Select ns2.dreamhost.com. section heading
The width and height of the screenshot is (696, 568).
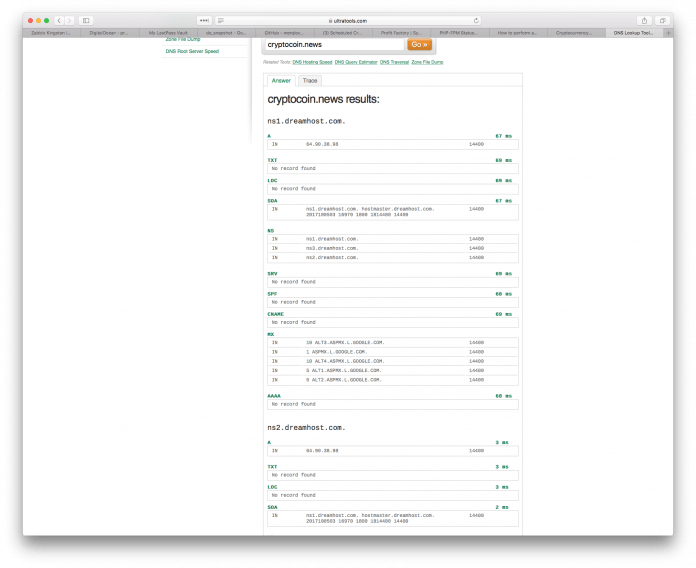pos(306,428)
